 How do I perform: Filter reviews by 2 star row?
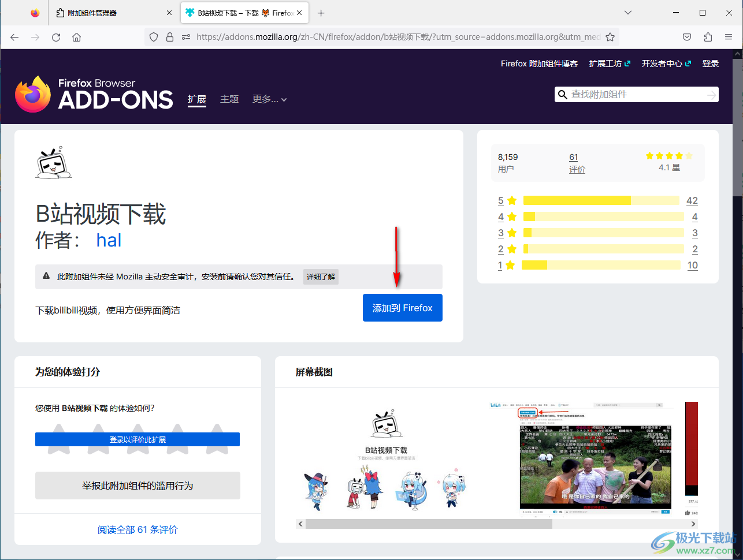(x=598, y=249)
